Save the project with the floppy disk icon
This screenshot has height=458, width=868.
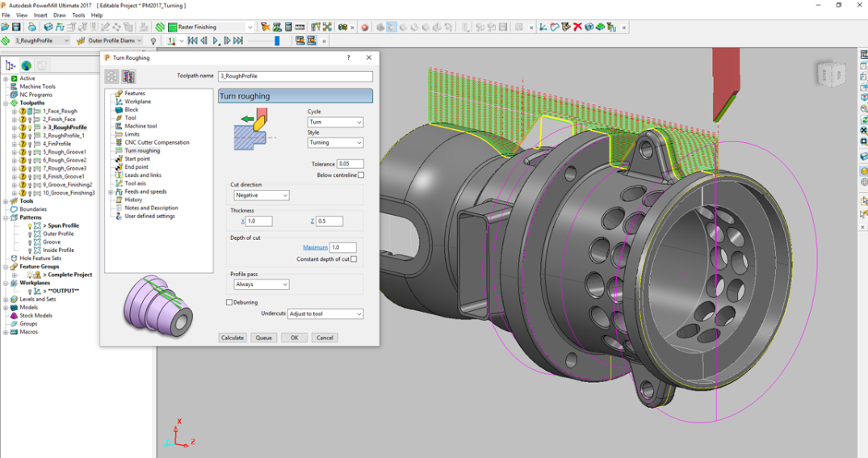click(x=16, y=27)
